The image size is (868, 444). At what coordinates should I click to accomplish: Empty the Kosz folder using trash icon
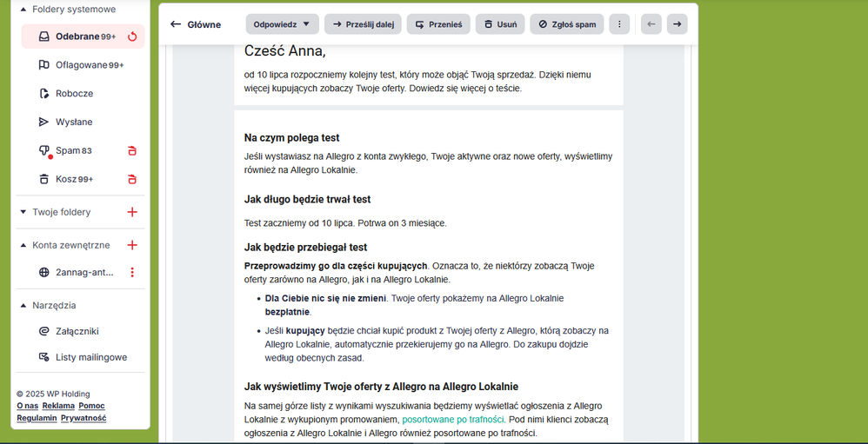click(x=132, y=179)
